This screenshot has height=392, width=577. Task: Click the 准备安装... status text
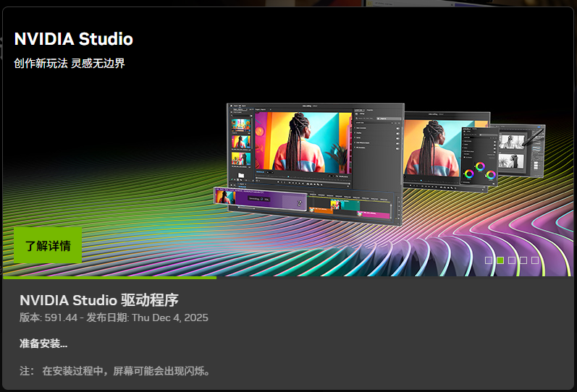coord(43,344)
